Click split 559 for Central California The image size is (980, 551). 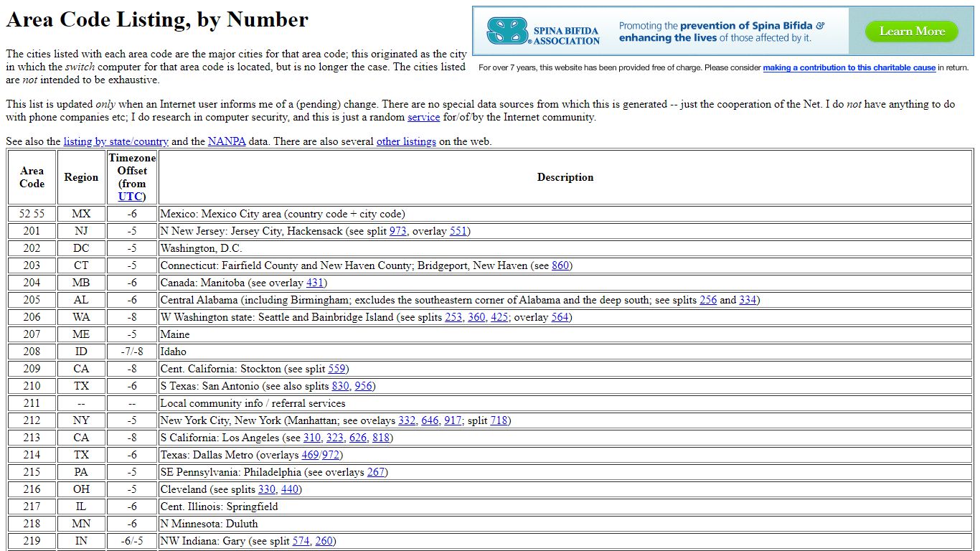[x=335, y=369]
